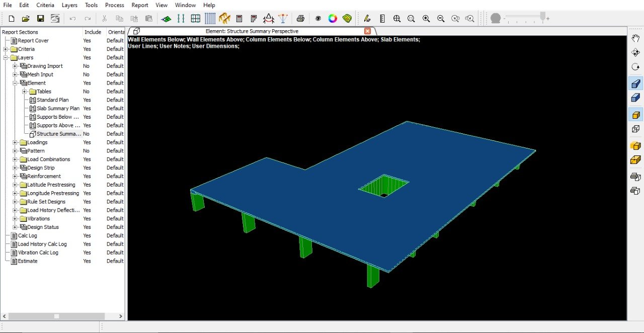Click the Print icon in toolbar

click(300, 19)
